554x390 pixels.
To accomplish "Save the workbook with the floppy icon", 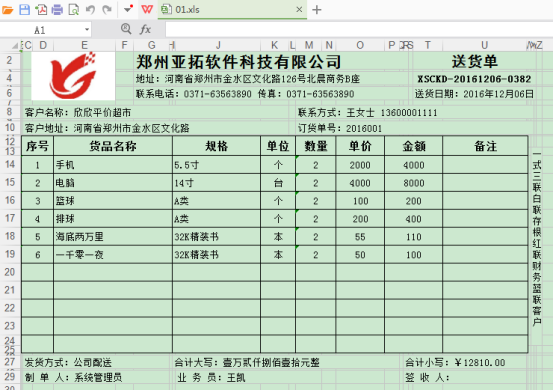I will click(x=24, y=10).
